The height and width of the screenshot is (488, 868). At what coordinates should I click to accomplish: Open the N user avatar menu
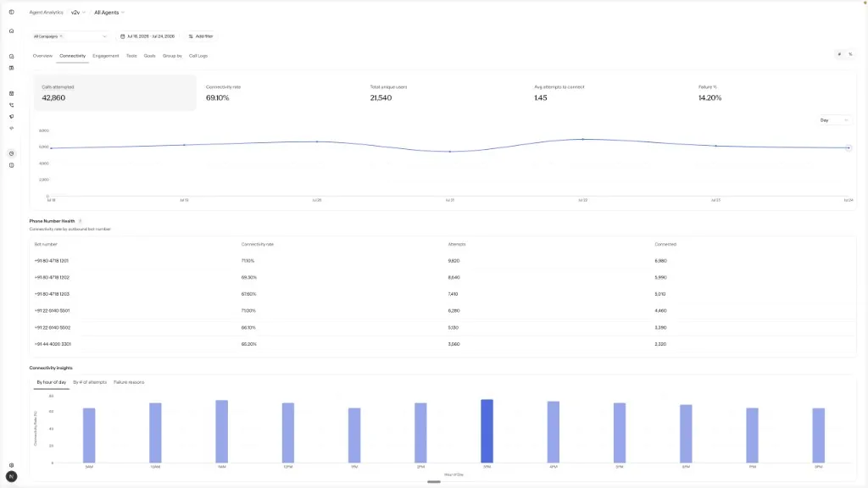point(11,476)
